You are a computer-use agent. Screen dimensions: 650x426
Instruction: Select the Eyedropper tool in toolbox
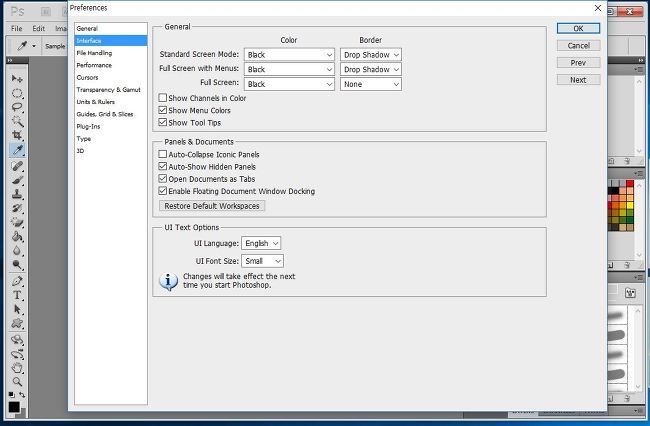point(17,150)
